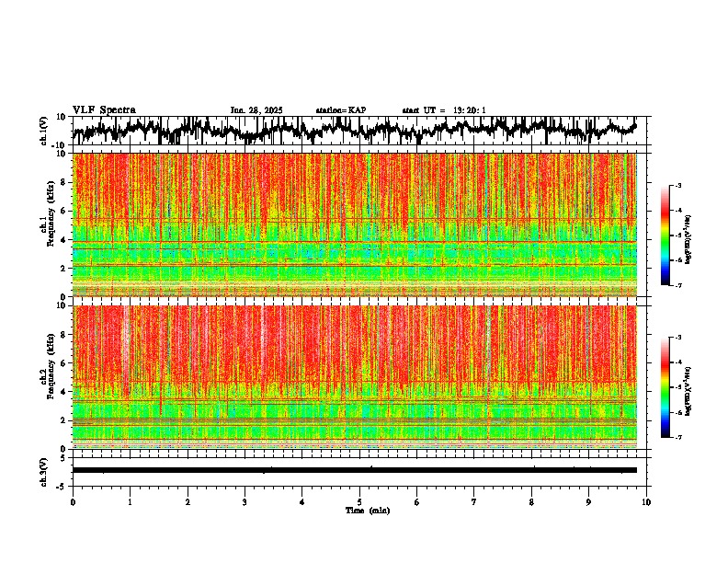
Task: Click the "-10" tick on ch.1 voltage axis
Action: (x=60, y=145)
